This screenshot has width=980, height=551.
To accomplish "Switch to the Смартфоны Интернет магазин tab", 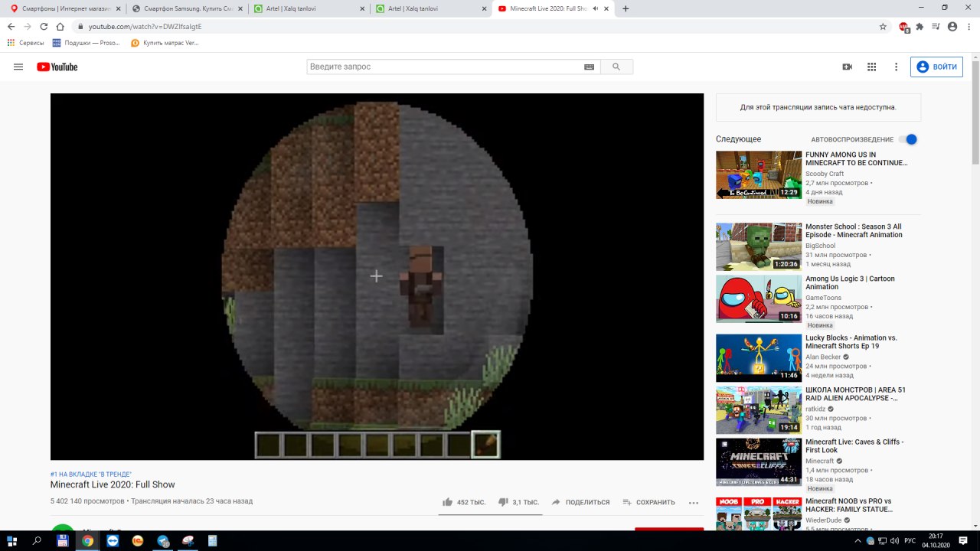I will (61, 8).
